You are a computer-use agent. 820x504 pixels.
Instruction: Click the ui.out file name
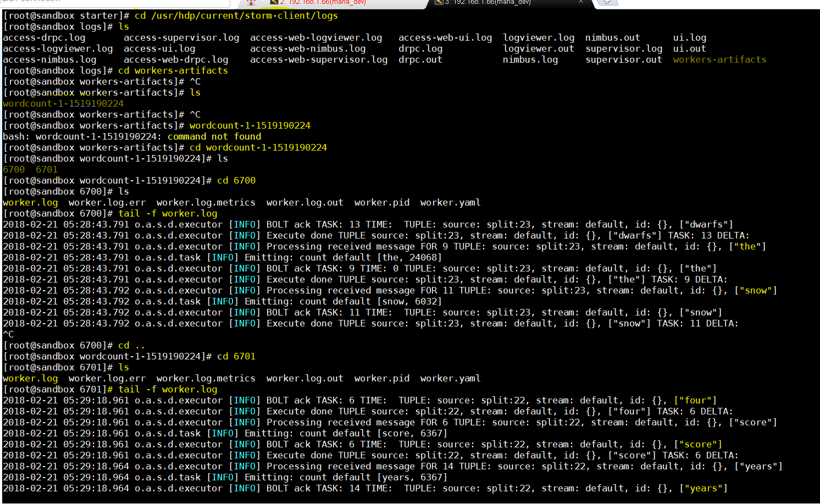(690, 49)
